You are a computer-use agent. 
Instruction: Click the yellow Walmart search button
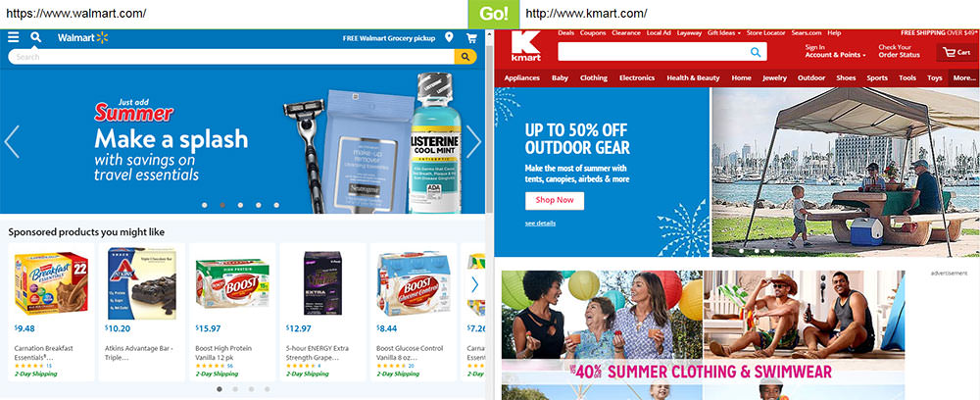click(465, 57)
